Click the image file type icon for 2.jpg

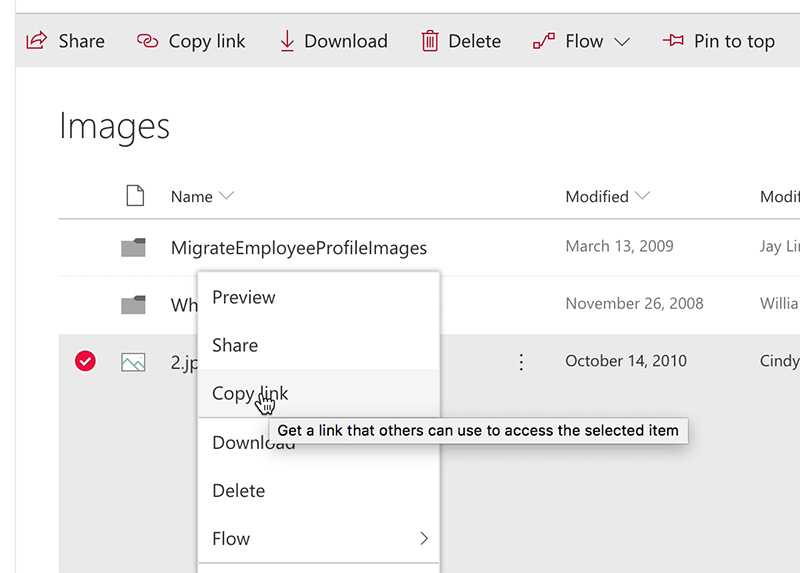point(133,362)
